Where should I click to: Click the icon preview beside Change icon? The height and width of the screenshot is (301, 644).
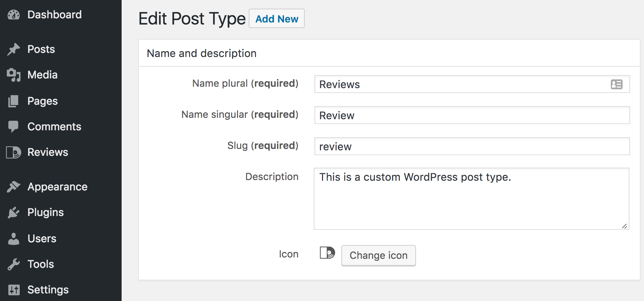[327, 253]
